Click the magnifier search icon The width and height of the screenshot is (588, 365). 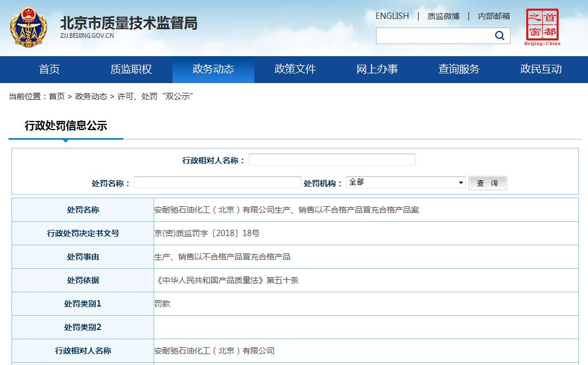(x=499, y=36)
